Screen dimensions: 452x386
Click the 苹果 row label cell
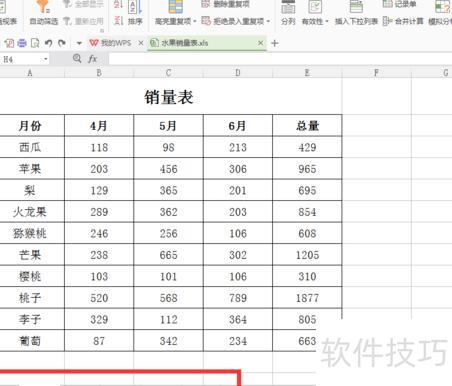31,169
